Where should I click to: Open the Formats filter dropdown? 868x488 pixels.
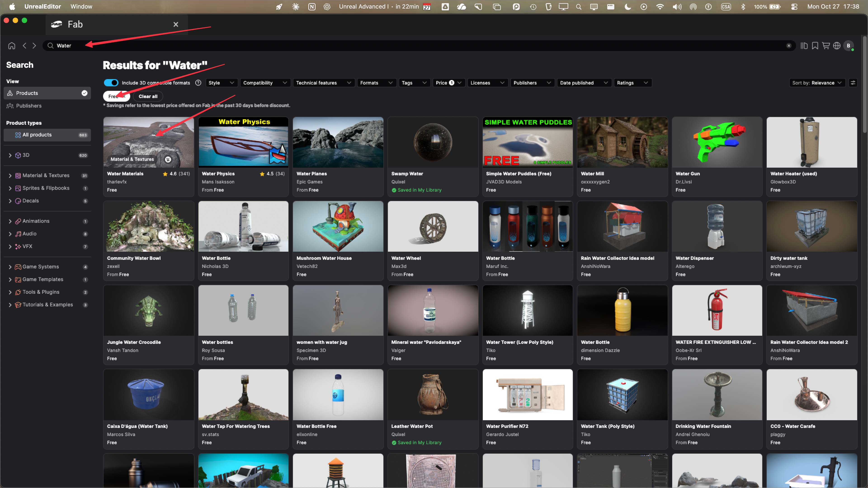[376, 82]
